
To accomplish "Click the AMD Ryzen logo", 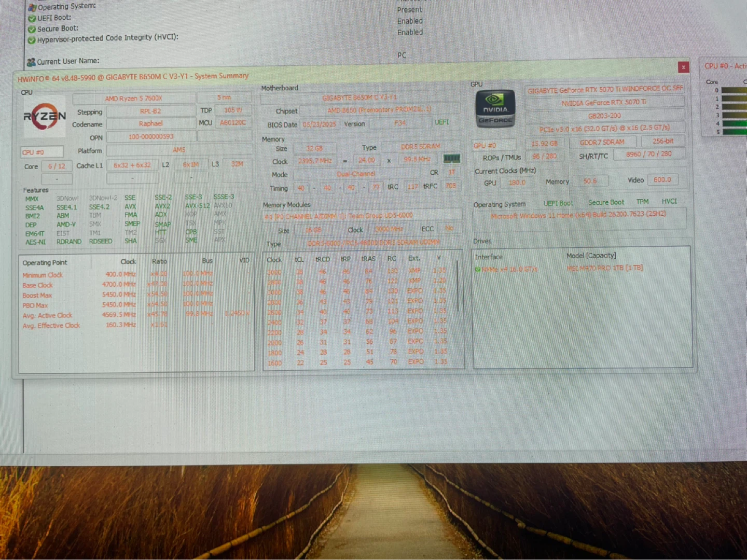I will (45, 117).
